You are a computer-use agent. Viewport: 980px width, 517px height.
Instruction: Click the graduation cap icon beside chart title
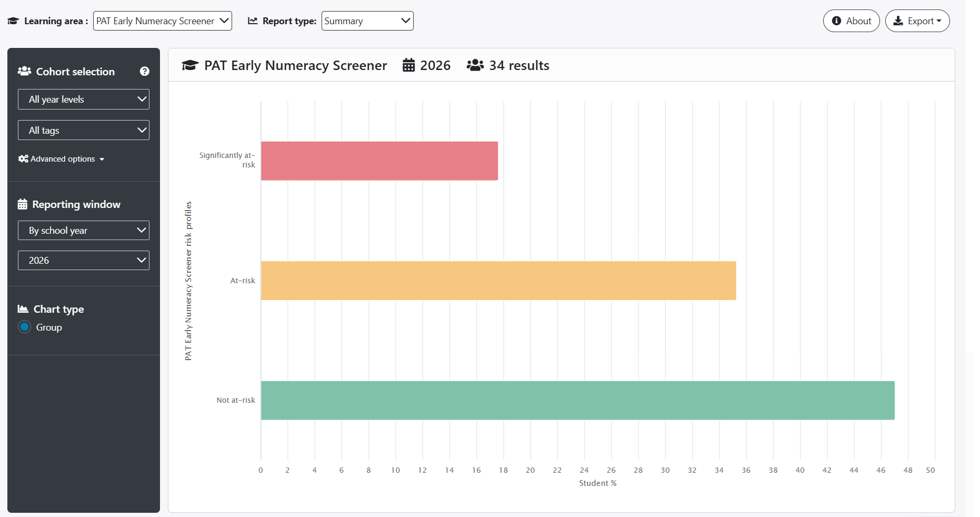point(190,65)
